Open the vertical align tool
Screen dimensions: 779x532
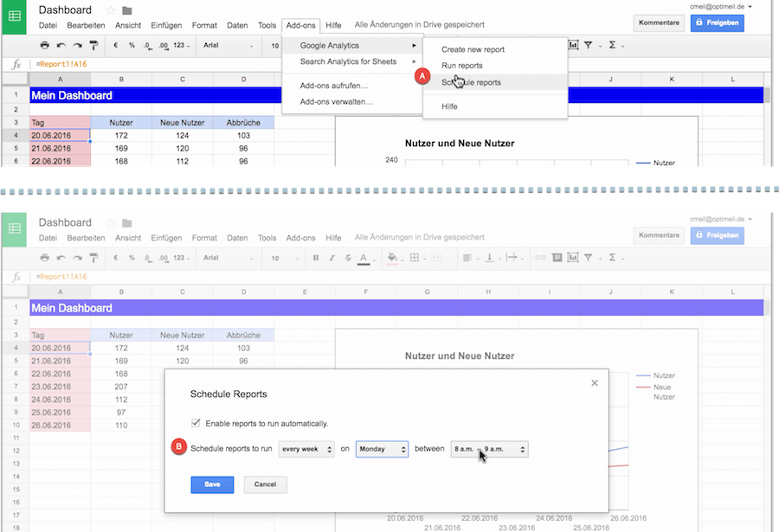coord(489,258)
